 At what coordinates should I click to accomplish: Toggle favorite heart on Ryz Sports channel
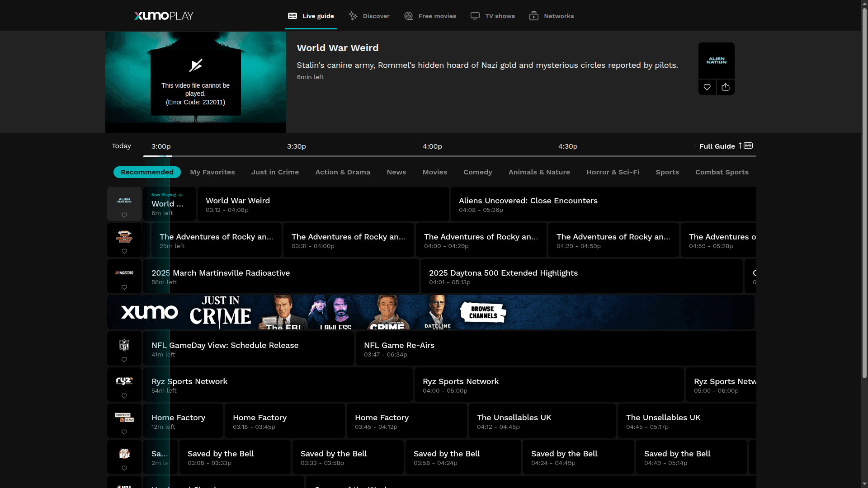124,396
